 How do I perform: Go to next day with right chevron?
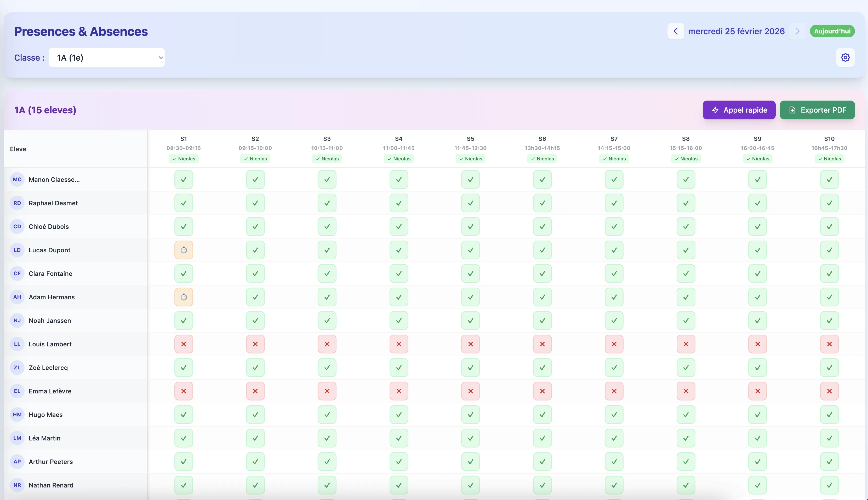click(x=797, y=31)
